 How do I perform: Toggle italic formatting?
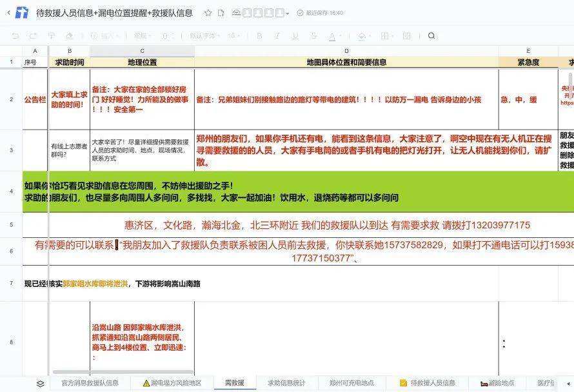point(276,36)
